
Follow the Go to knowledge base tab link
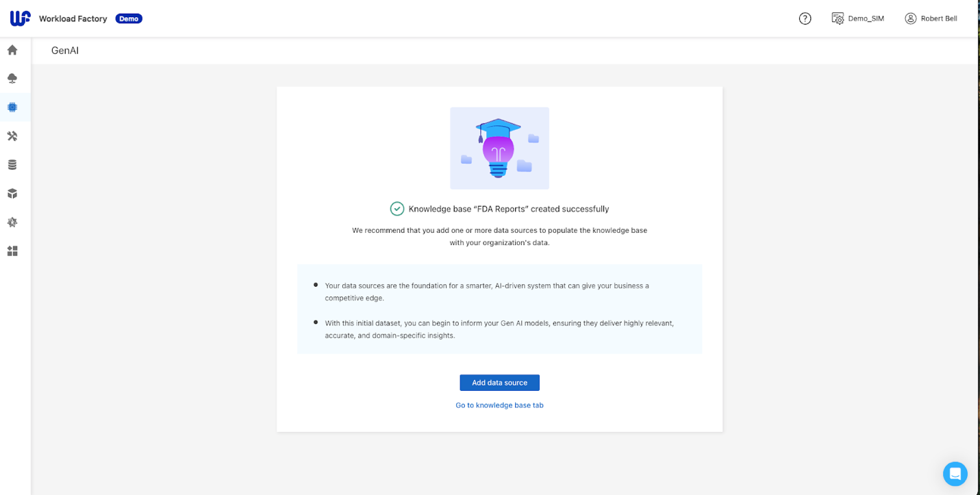pyautogui.click(x=499, y=405)
